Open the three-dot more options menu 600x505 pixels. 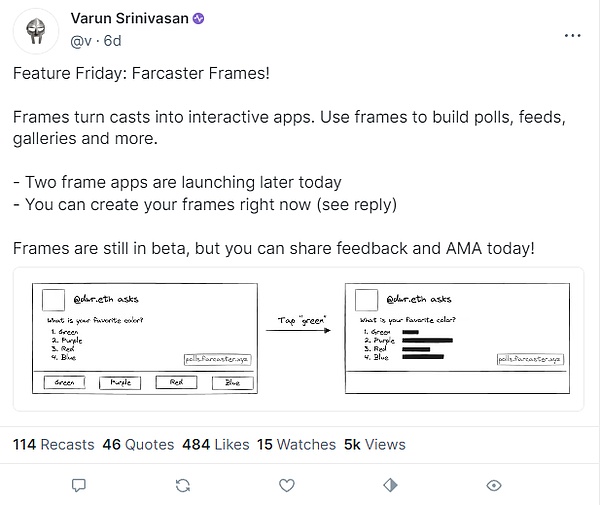coord(572,35)
